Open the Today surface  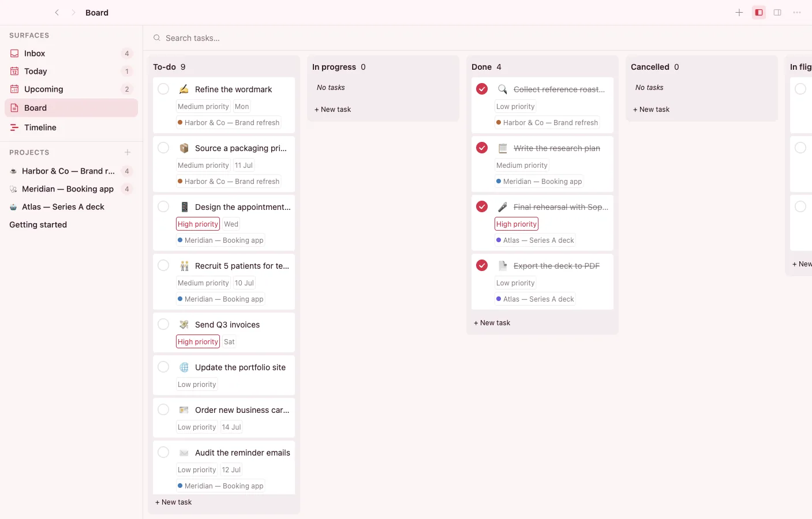pyautogui.click(x=71, y=71)
